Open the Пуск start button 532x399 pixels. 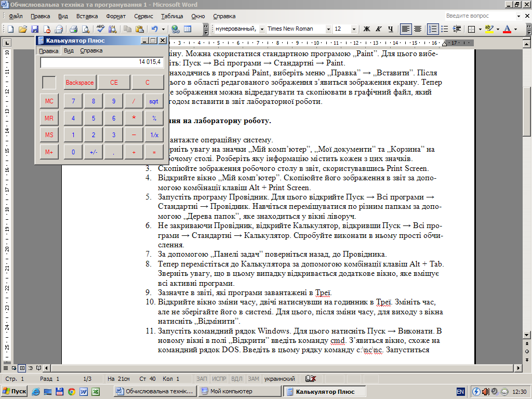coord(15,391)
